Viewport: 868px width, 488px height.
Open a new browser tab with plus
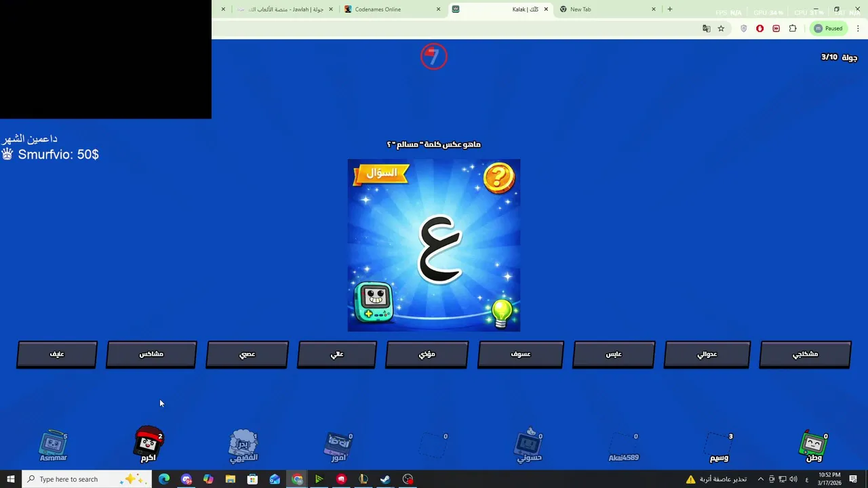pyautogui.click(x=670, y=9)
